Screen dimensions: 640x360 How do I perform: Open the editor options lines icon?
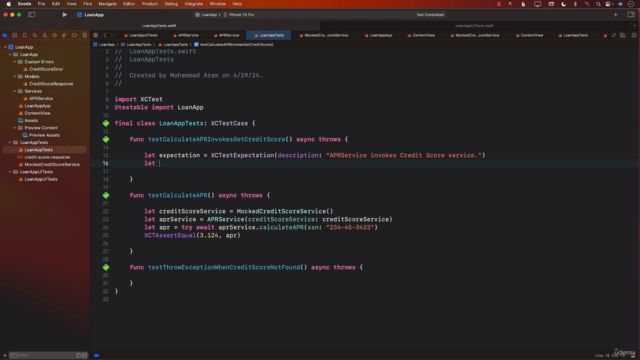[623, 36]
